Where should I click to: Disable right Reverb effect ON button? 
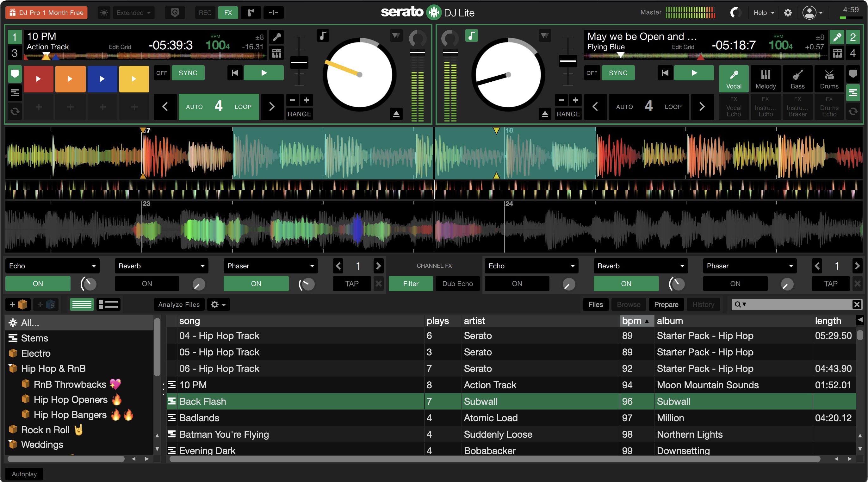pos(626,284)
